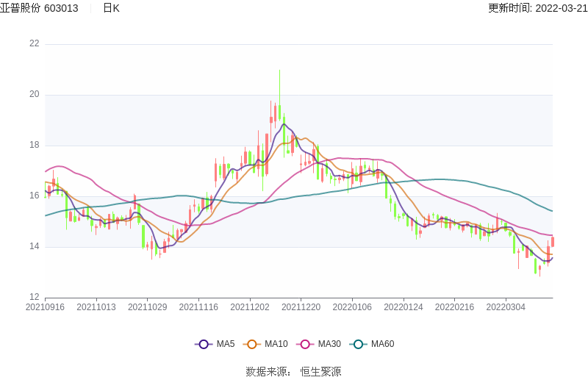The width and height of the screenshot is (588, 380).
Task: Click the orange MA10 legend marker
Action: point(252,344)
